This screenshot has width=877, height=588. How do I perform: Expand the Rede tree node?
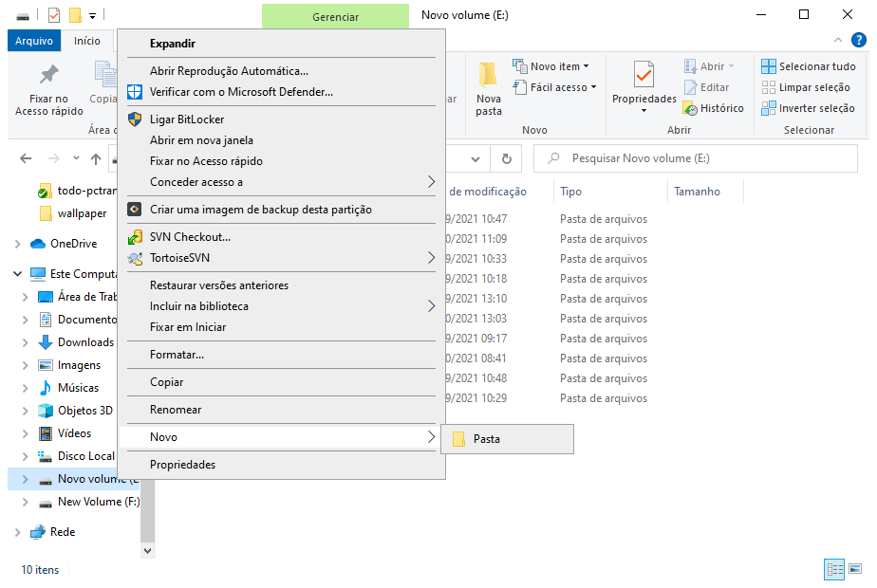17,532
